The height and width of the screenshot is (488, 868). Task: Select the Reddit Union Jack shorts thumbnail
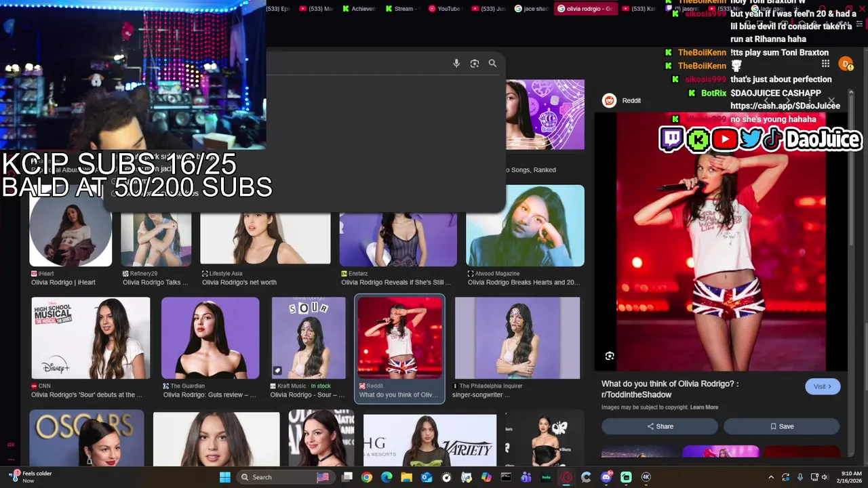(400, 338)
